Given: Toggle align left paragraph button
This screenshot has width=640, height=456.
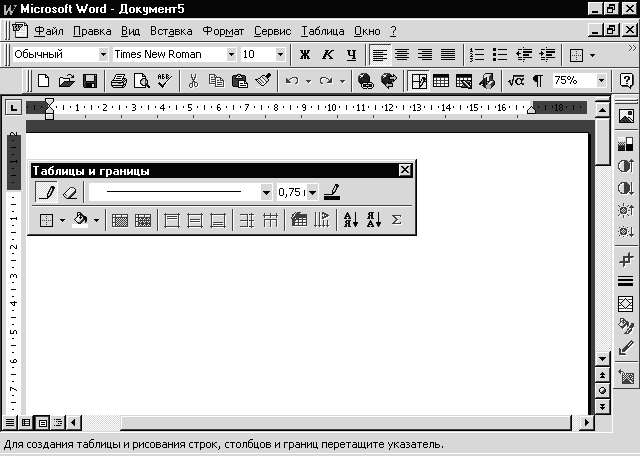Looking at the screenshot, I should pos(380,54).
